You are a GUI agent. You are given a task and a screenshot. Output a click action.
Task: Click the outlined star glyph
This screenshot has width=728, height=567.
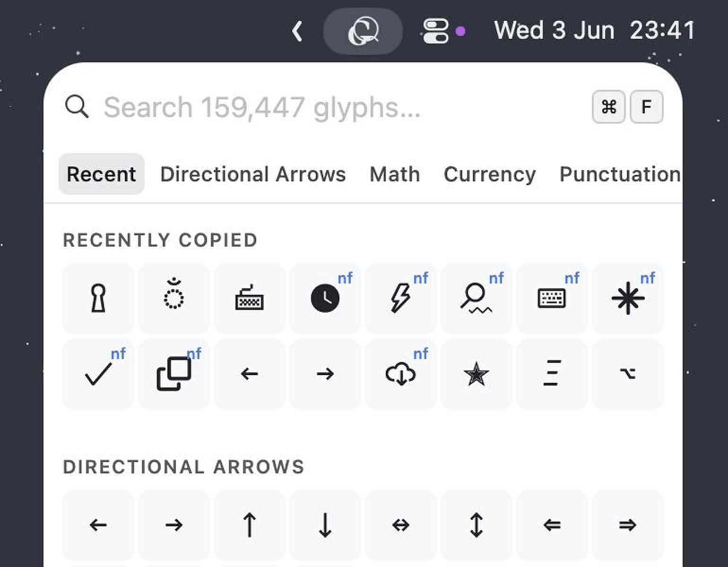[477, 374]
